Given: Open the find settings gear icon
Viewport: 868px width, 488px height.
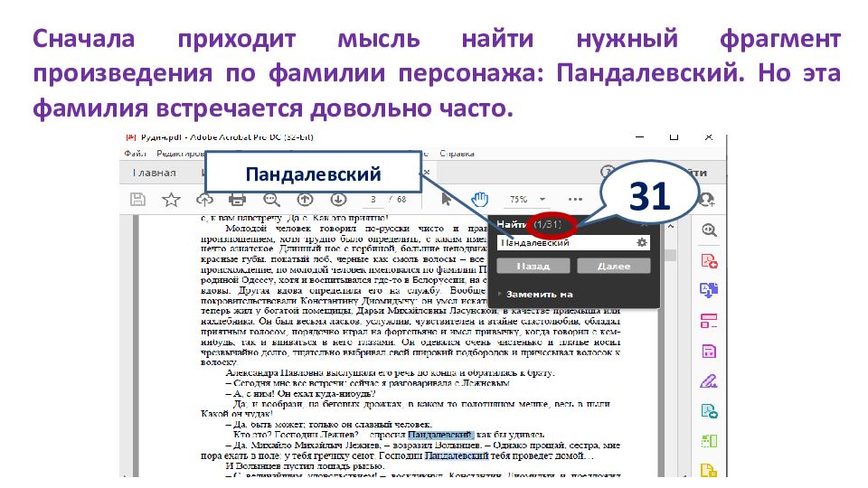Looking at the screenshot, I should tap(642, 242).
